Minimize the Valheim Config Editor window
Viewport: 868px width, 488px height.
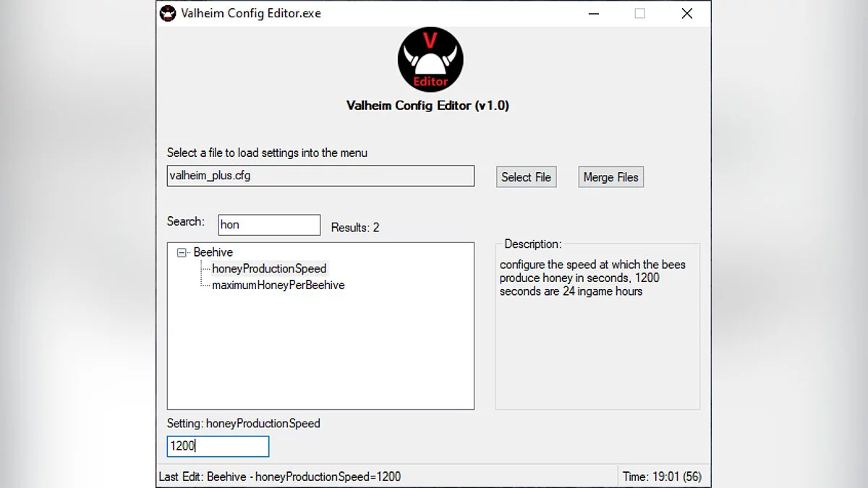click(x=593, y=13)
